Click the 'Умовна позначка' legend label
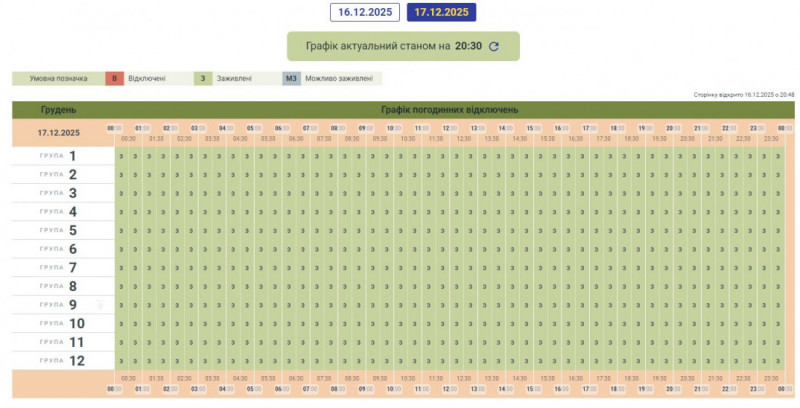This screenshot has height=408, width=800. (57, 78)
